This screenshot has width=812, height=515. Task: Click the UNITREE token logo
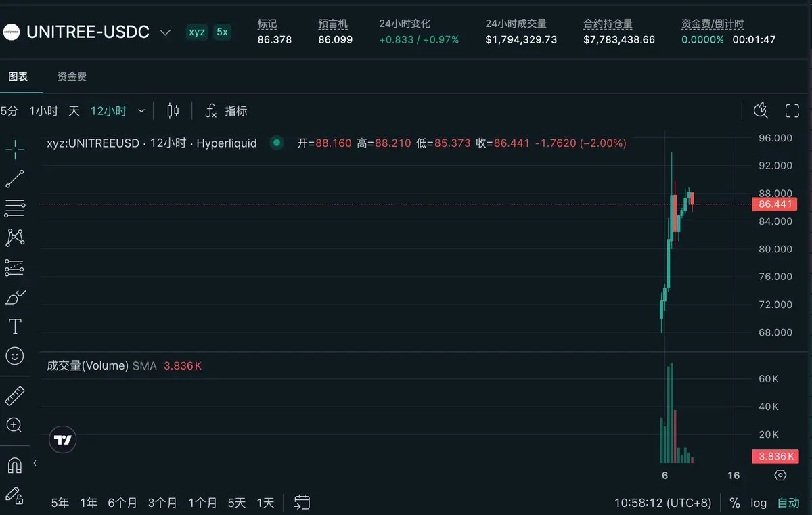click(11, 32)
